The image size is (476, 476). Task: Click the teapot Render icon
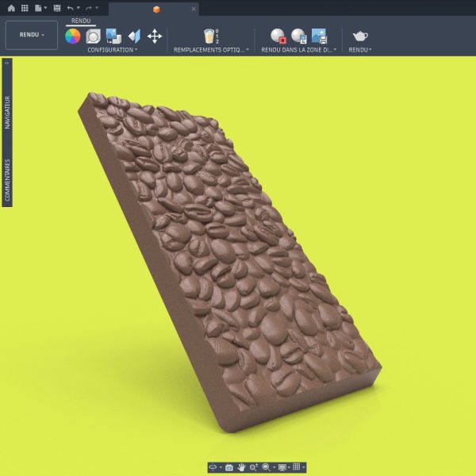coord(360,36)
